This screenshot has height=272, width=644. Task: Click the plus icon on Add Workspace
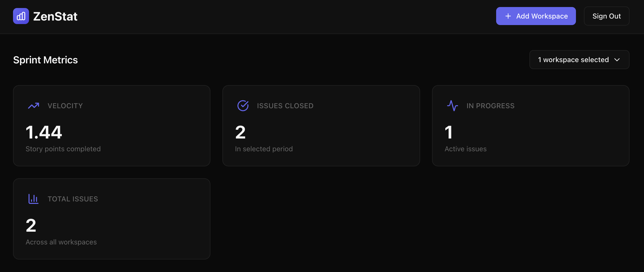point(508,16)
